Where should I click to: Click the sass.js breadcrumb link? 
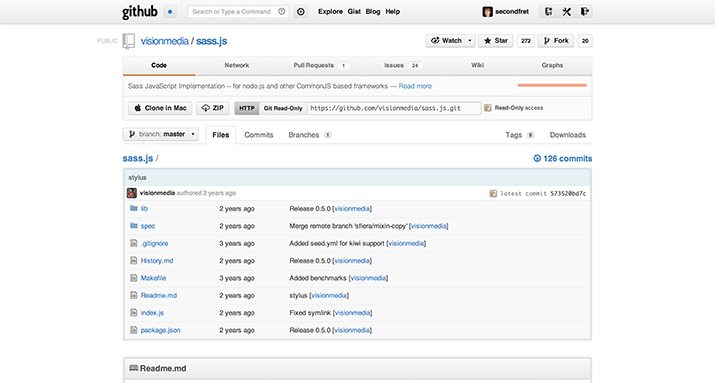(138, 158)
